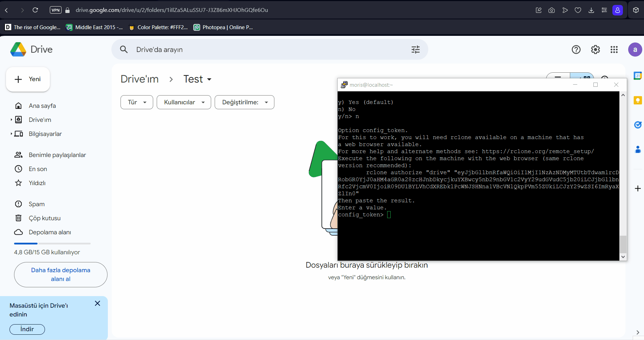Image resolution: width=644 pixels, height=340 pixels.
Task: Click the play-shaped flow icon in browser toolbar
Action: pos(565,10)
